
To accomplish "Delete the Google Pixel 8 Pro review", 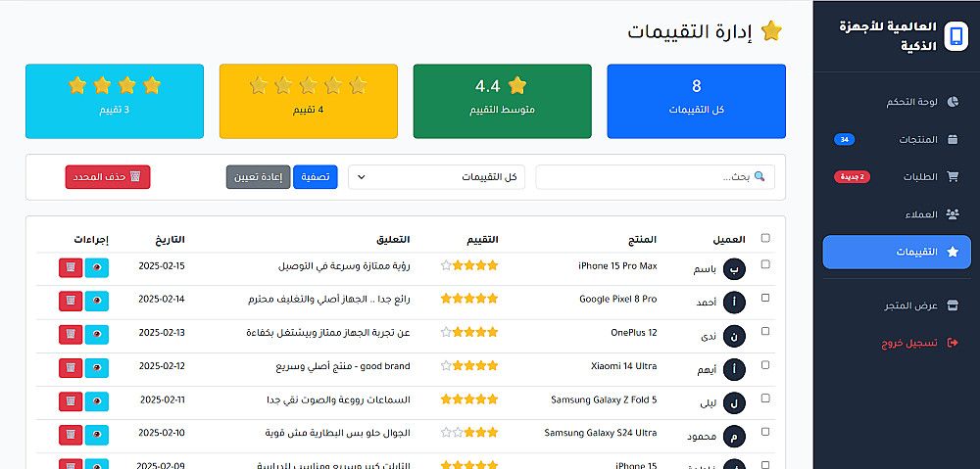I will point(71,301).
